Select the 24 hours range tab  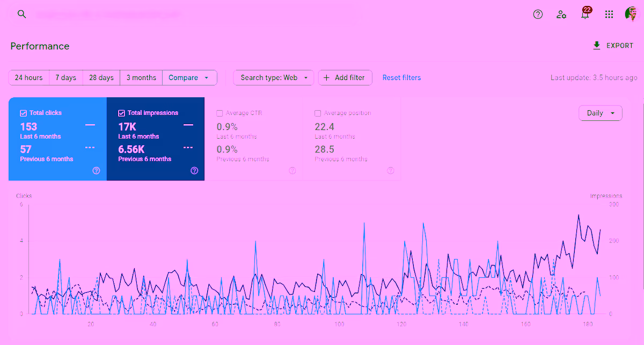[29, 78]
